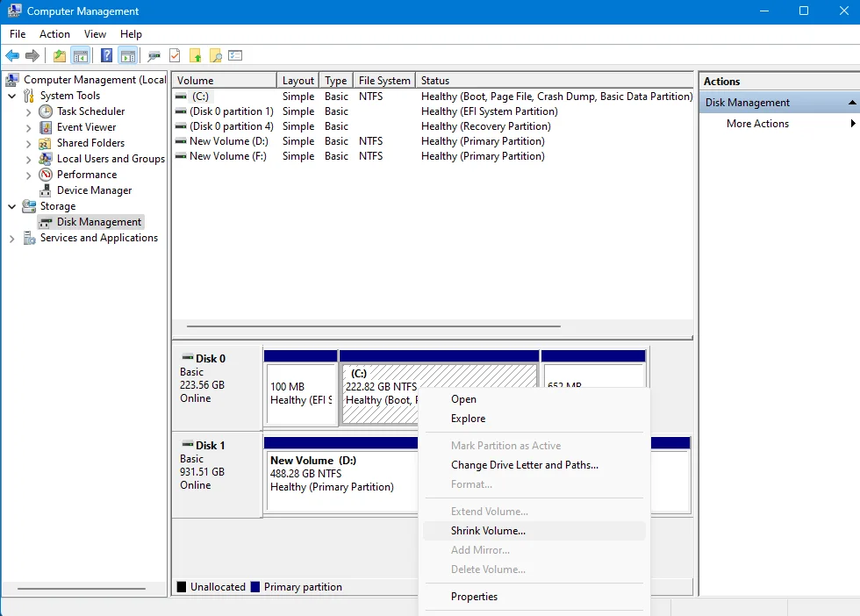This screenshot has width=860, height=616.
Task: Click the Event Viewer icon in tree
Action: pos(46,127)
